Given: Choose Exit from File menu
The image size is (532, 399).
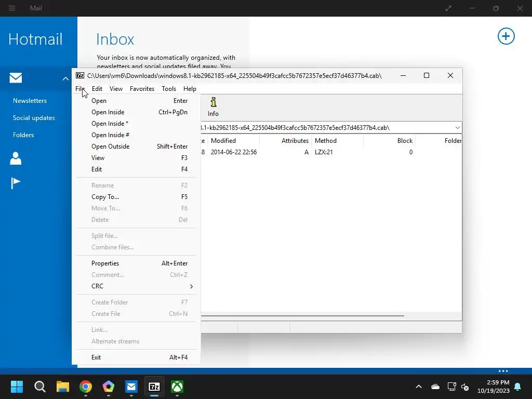Looking at the screenshot, I should coord(136,357).
